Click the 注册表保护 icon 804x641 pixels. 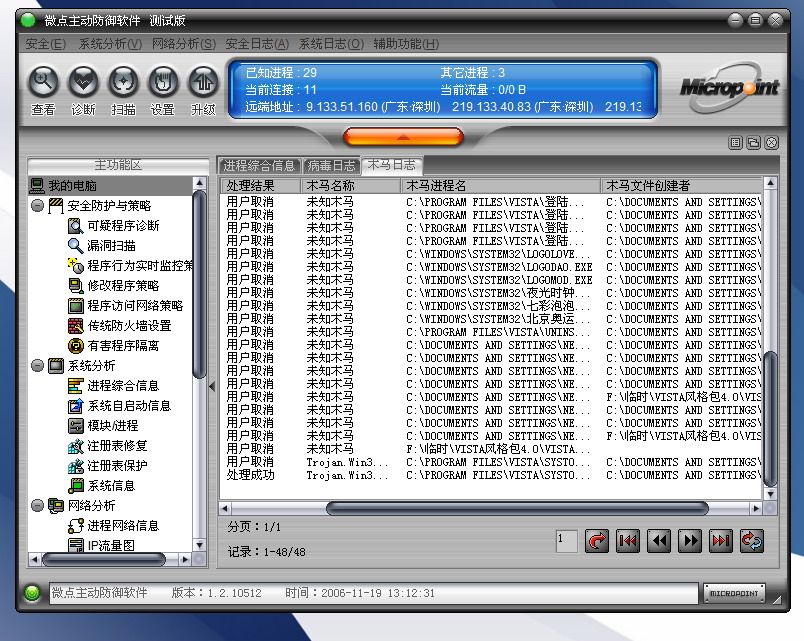(x=75, y=466)
